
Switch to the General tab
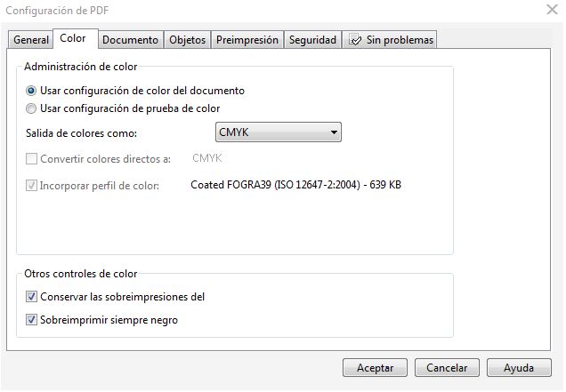[31, 40]
